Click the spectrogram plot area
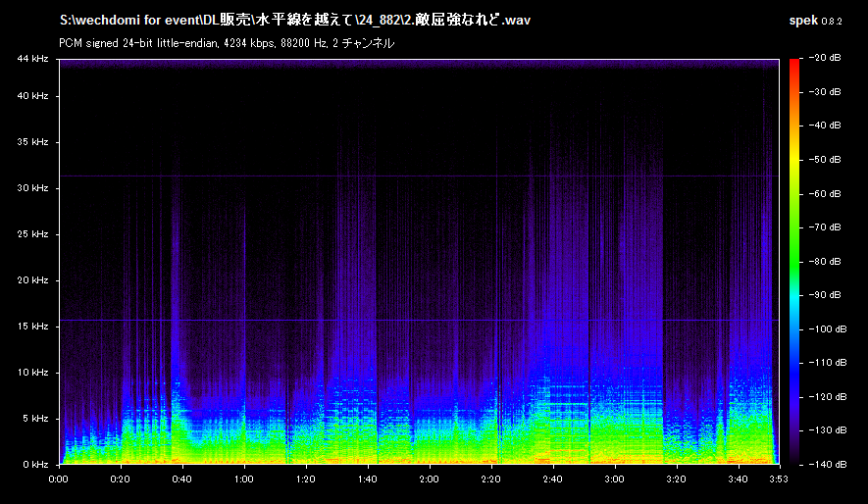 tap(419, 261)
